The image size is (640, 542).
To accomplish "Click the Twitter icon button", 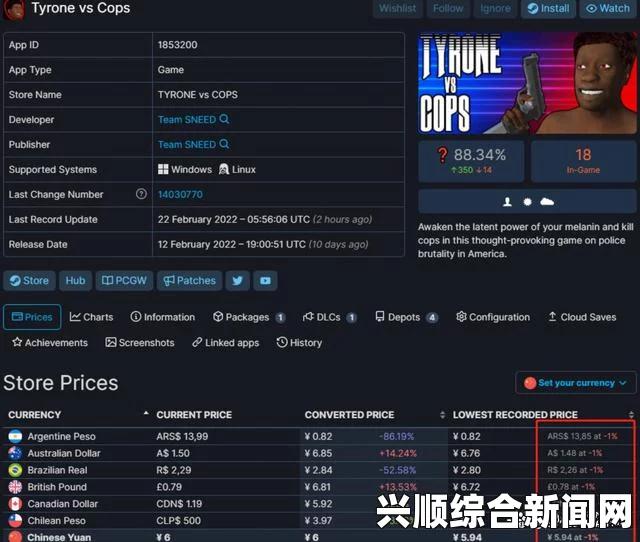I will coord(238,281).
